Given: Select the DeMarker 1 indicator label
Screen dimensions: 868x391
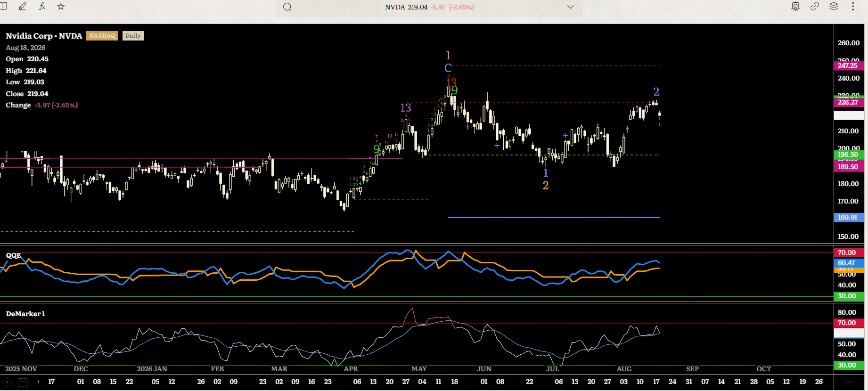Looking at the screenshot, I should 25,314.
